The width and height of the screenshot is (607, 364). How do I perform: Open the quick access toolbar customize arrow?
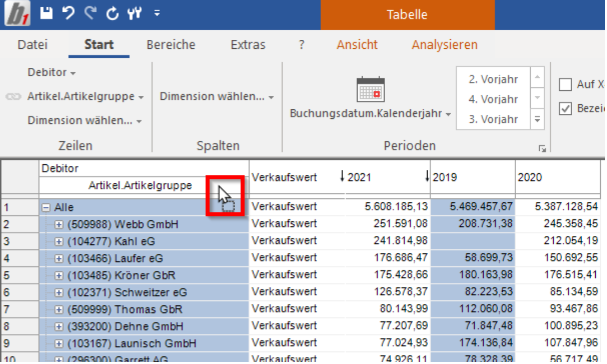click(157, 13)
